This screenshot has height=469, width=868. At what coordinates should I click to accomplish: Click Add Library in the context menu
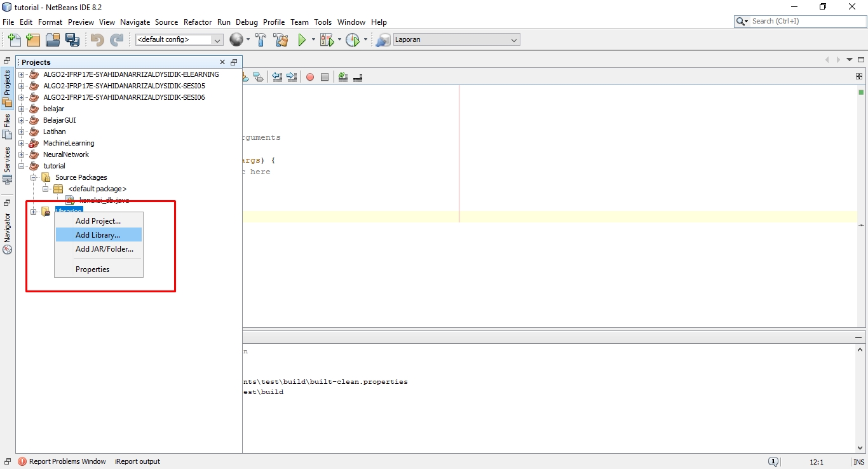tap(98, 234)
